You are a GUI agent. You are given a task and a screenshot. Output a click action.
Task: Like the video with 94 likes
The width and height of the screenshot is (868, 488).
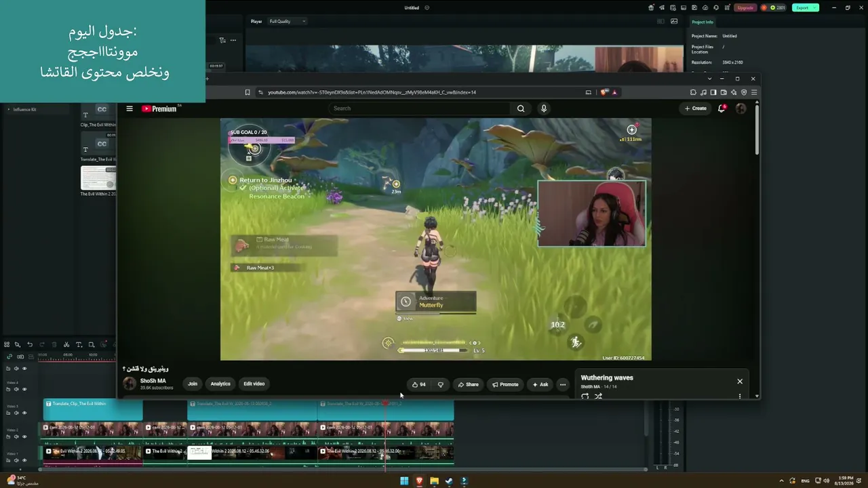point(419,384)
